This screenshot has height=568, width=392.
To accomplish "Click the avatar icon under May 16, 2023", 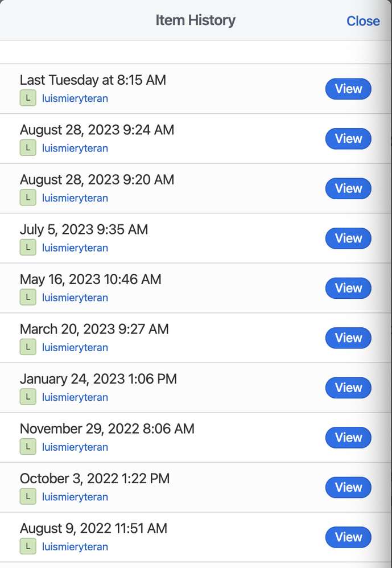I will pos(28,298).
